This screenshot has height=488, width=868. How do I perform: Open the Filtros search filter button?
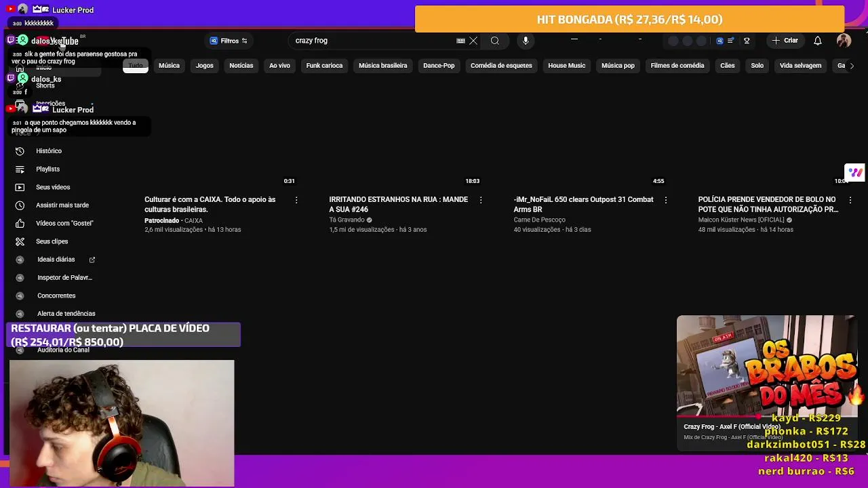click(x=229, y=41)
